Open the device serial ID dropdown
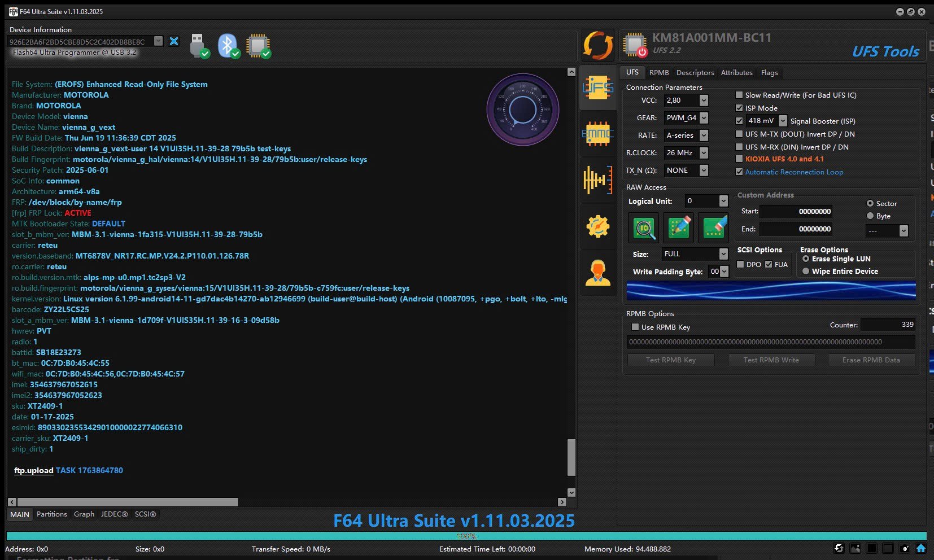 click(159, 41)
